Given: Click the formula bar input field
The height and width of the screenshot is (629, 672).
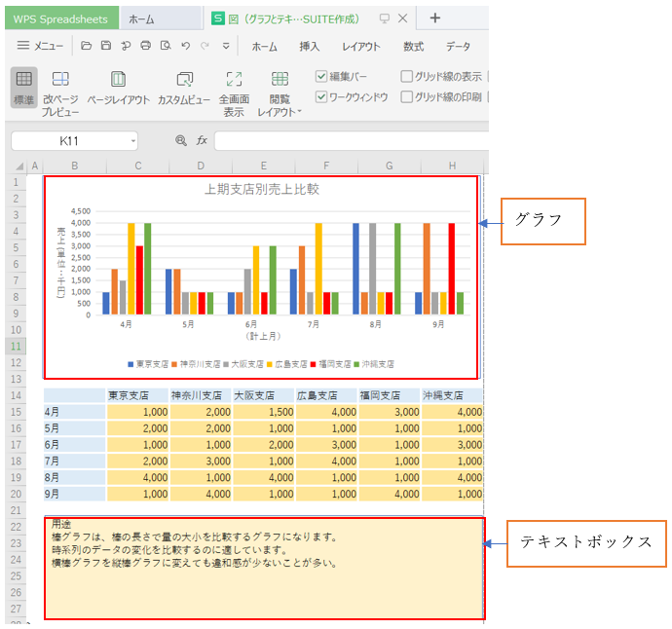Looking at the screenshot, I should tap(351, 141).
